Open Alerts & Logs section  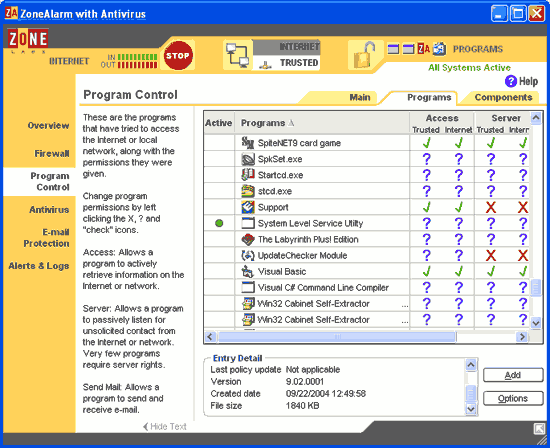point(39,266)
